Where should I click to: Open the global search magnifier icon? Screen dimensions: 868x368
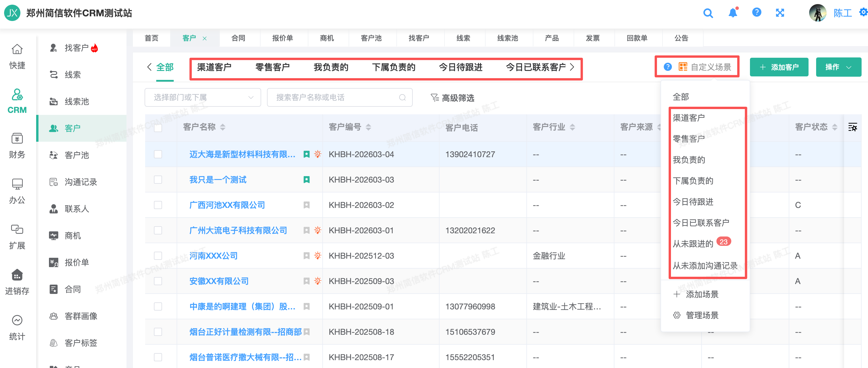708,13
